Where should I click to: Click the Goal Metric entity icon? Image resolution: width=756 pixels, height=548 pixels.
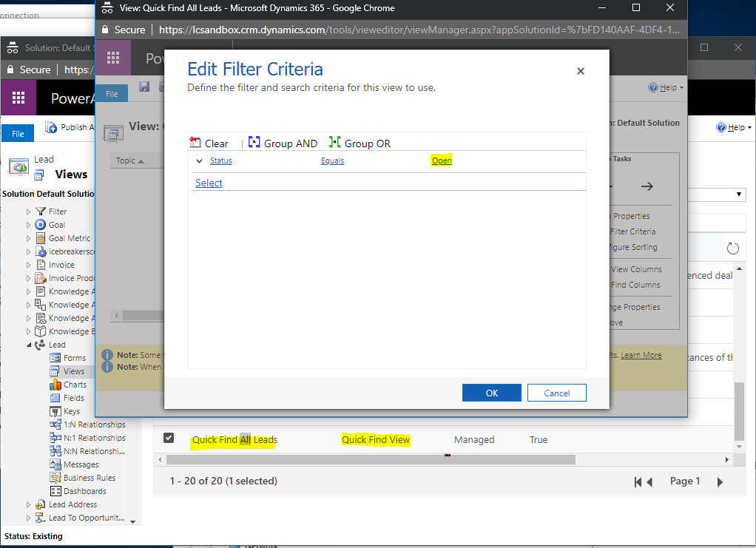click(41, 238)
